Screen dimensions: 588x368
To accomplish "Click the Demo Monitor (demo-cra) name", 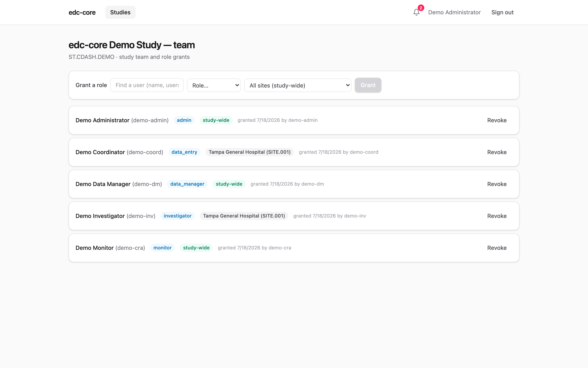I will pos(110,248).
